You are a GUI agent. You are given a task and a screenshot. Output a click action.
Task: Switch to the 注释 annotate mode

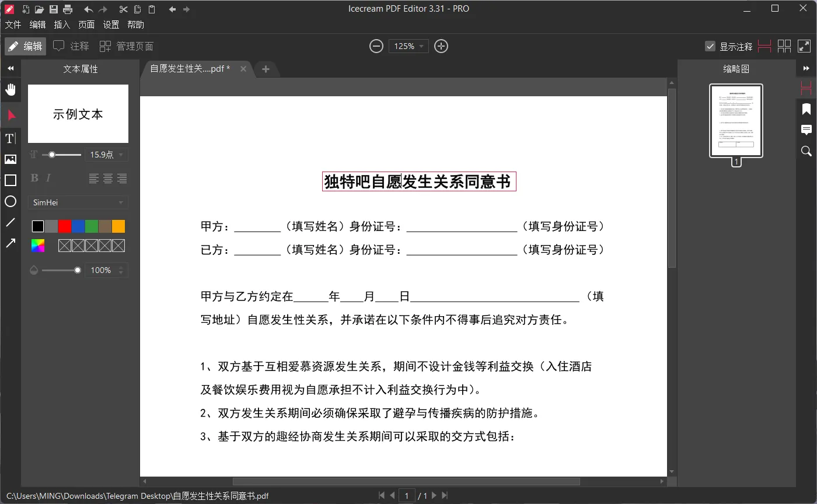pos(71,46)
